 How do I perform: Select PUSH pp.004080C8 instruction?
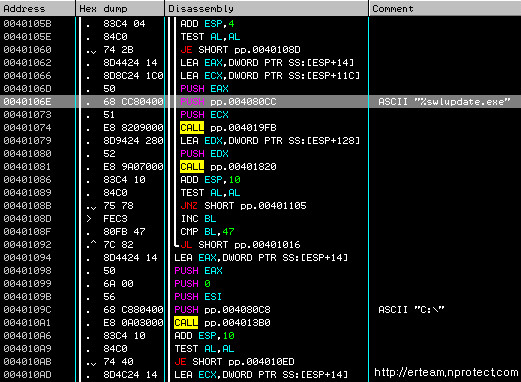(x=222, y=310)
